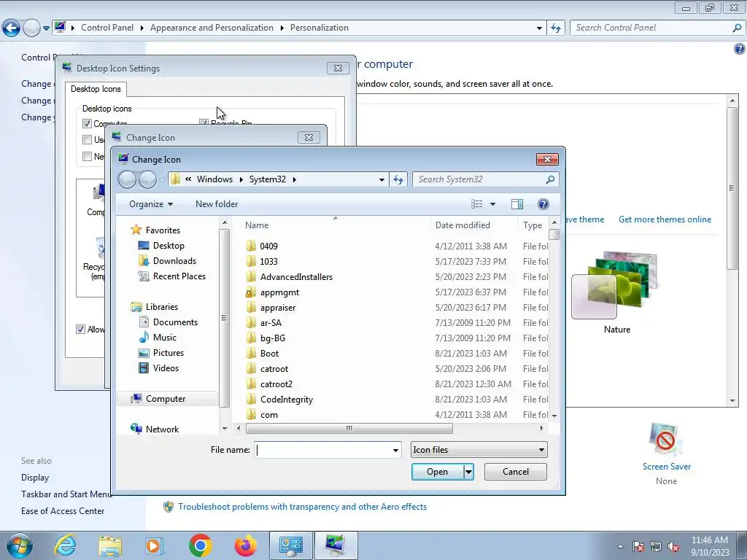Change the file view layout icon

[477, 204]
